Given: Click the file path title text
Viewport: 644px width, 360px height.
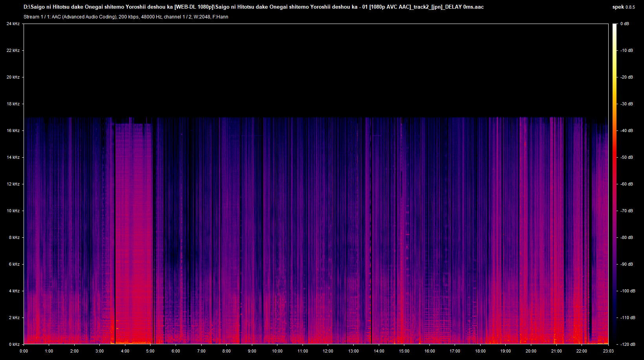Looking at the screenshot, I should point(253,7).
